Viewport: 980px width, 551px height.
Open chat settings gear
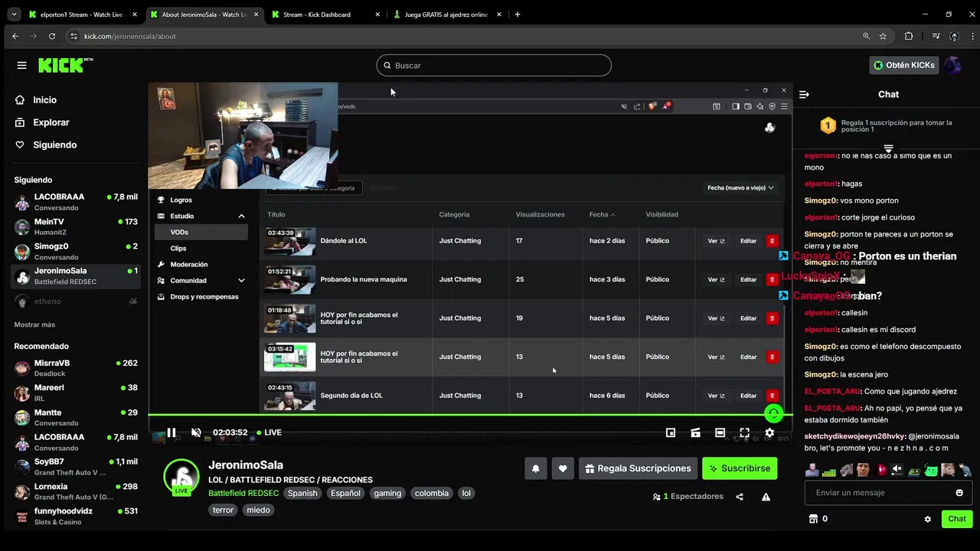pyautogui.click(x=928, y=519)
